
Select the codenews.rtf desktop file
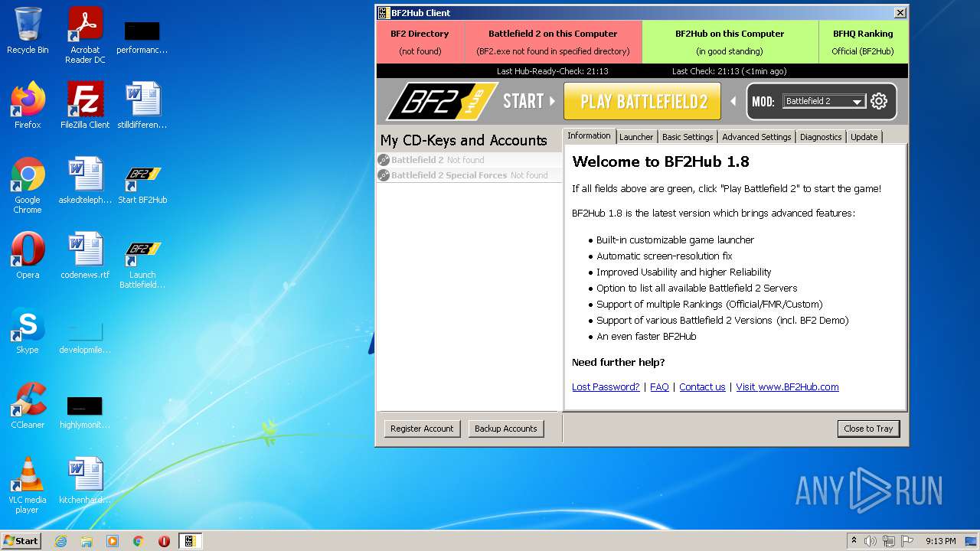(85, 255)
